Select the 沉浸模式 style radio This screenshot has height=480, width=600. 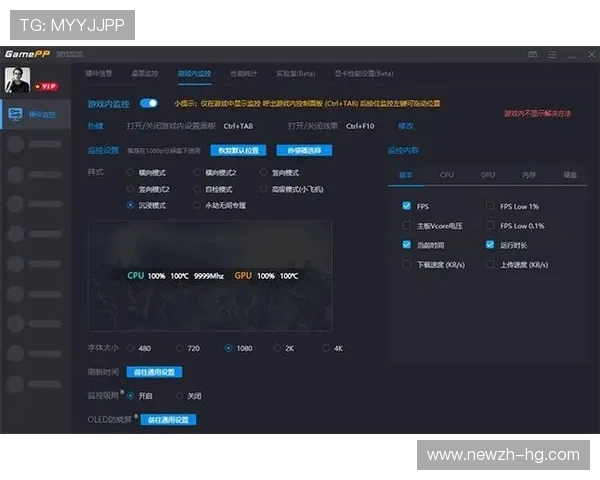tap(130, 206)
